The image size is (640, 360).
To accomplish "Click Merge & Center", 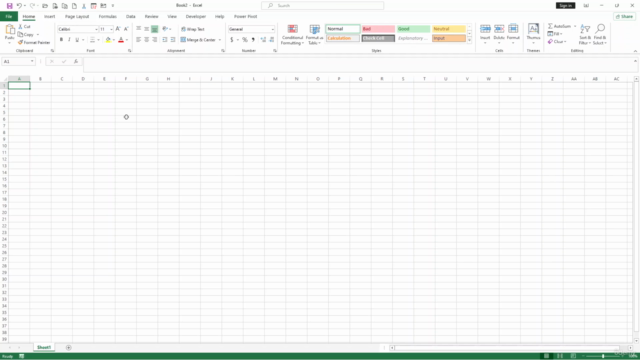I will point(198,40).
